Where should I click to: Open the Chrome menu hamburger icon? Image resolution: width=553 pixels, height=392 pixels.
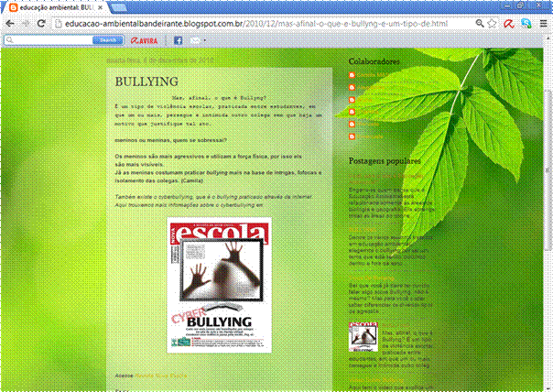tap(544, 24)
